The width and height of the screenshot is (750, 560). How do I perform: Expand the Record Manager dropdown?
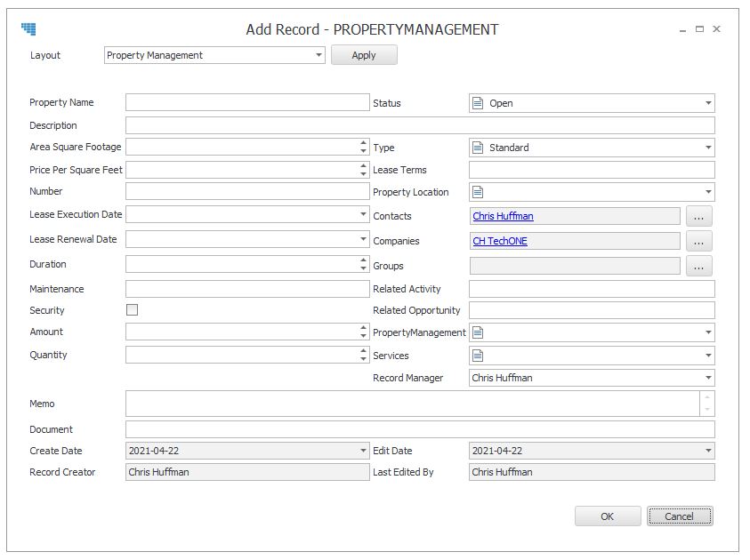[708, 378]
